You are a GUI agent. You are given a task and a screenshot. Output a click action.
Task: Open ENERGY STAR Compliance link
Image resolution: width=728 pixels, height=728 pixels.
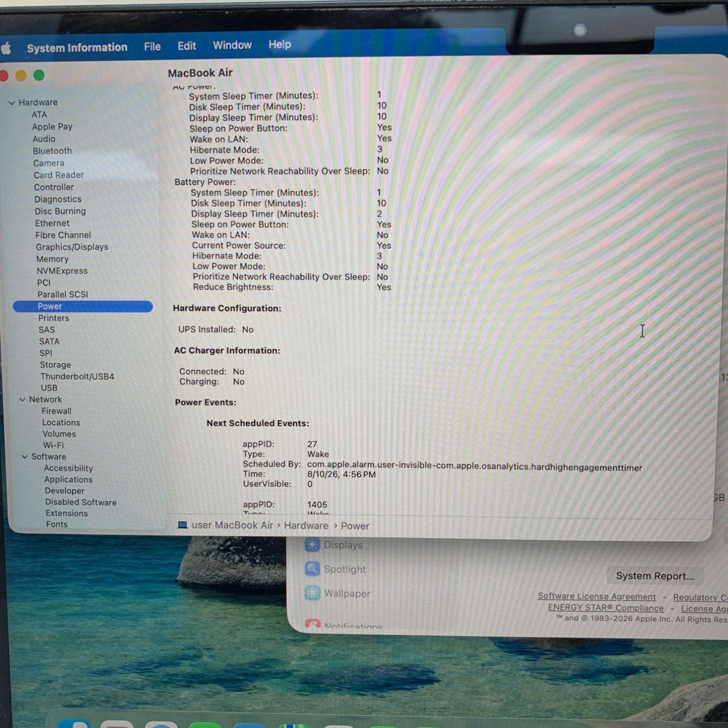(x=606, y=608)
